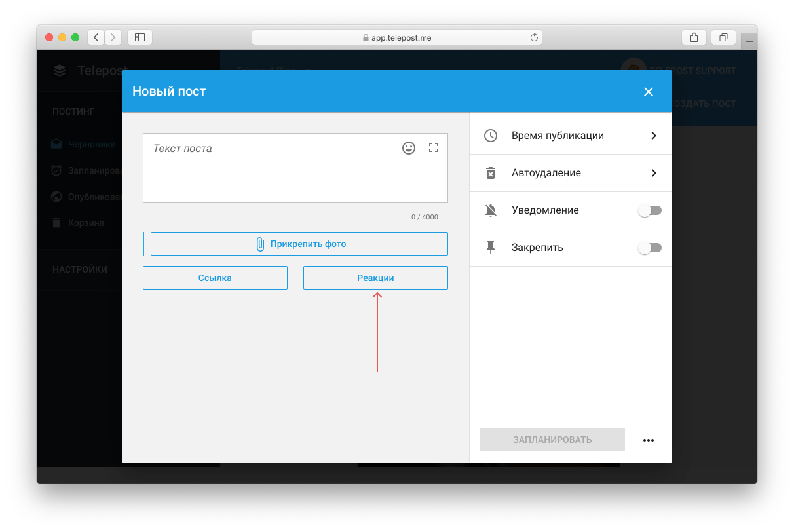Toggle the Уведомление switch
This screenshot has width=794, height=532.
point(650,210)
